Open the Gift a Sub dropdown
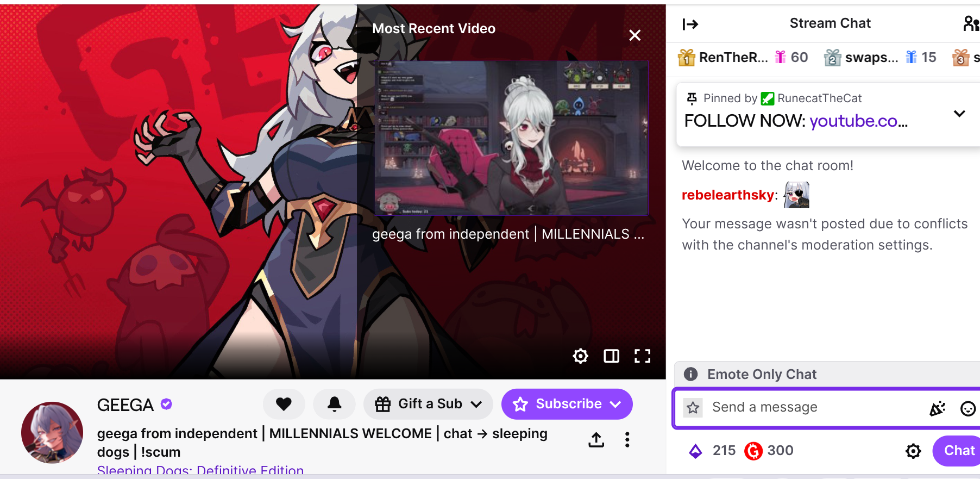 [x=428, y=404]
